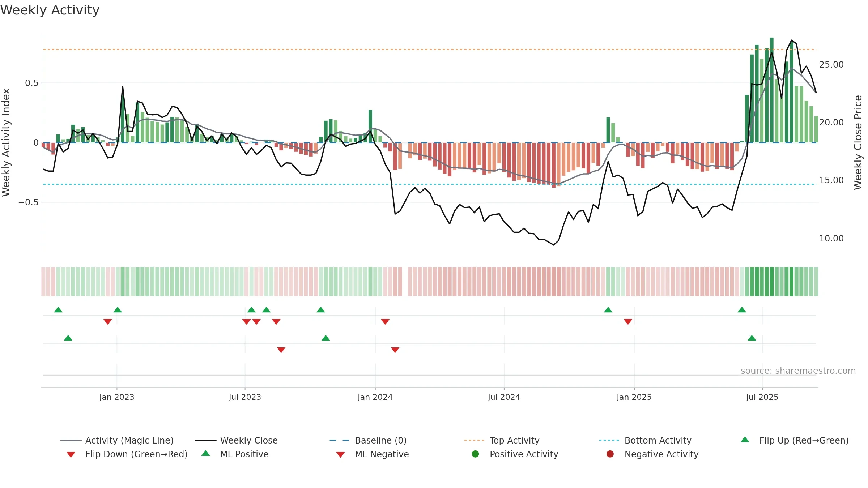
Task: Click the 25.00 price axis tick
Action: pyautogui.click(x=831, y=65)
